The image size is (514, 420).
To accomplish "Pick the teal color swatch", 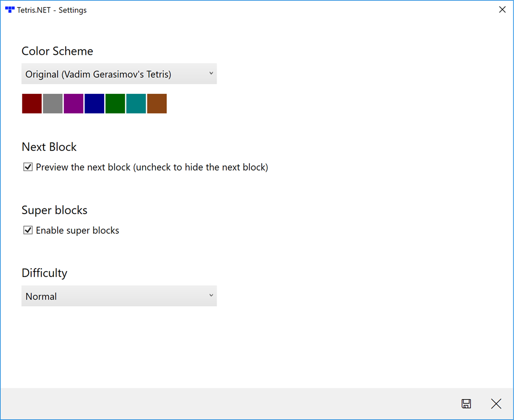I will click(x=136, y=104).
